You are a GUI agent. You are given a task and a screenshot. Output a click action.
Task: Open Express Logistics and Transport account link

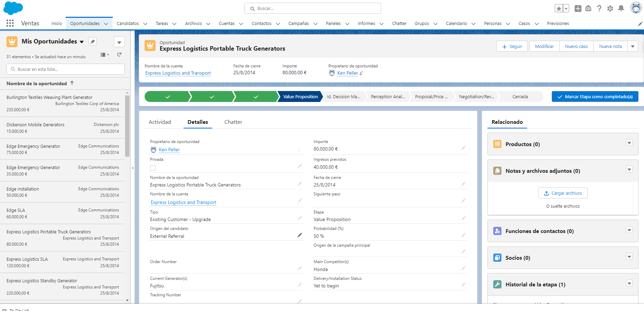pyautogui.click(x=178, y=73)
